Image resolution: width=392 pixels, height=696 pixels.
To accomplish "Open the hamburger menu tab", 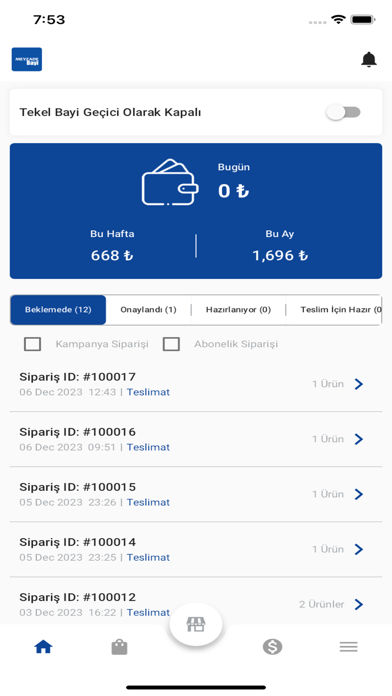I will [x=348, y=647].
